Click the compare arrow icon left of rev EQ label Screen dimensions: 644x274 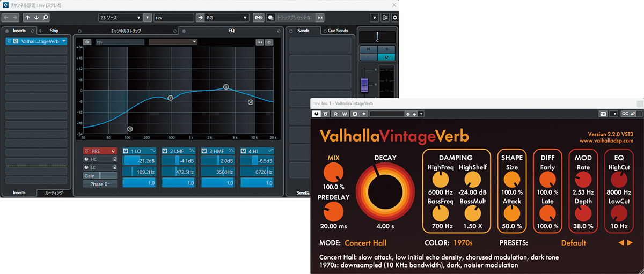click(87, 42)
